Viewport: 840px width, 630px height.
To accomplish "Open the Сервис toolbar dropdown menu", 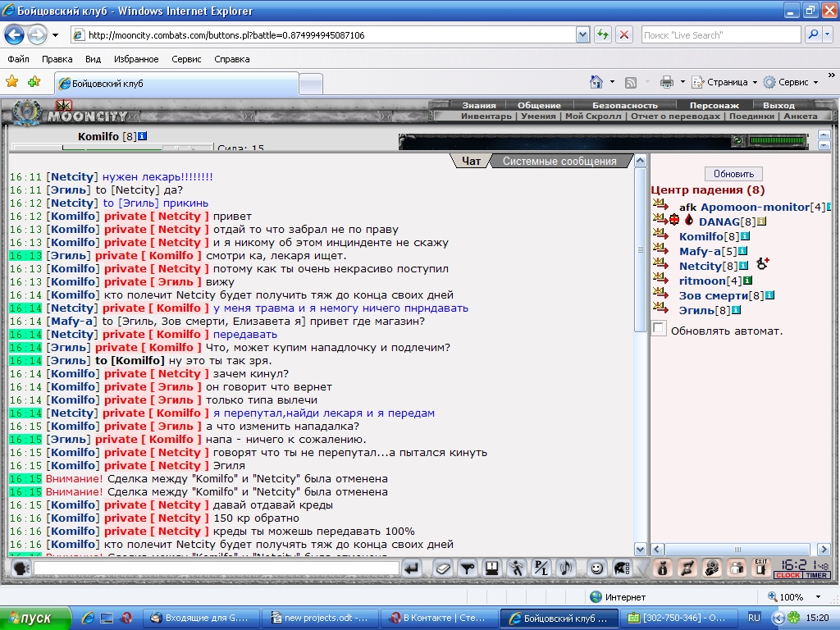I will coord(792,82).
